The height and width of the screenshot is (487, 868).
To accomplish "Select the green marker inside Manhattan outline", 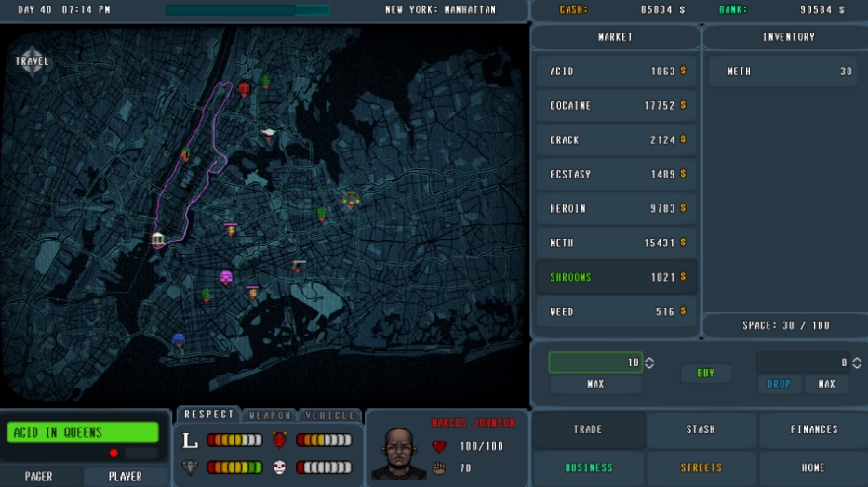I will pos(185,153).
